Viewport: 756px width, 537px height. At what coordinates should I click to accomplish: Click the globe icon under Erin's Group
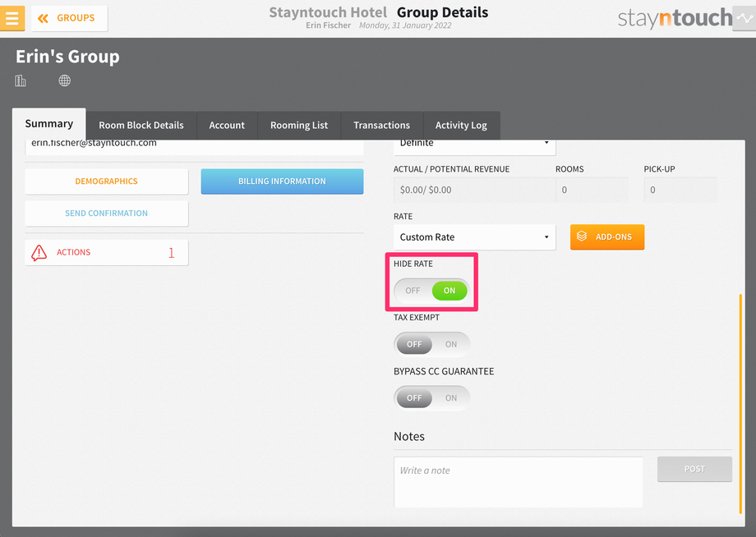pos(65,80)
